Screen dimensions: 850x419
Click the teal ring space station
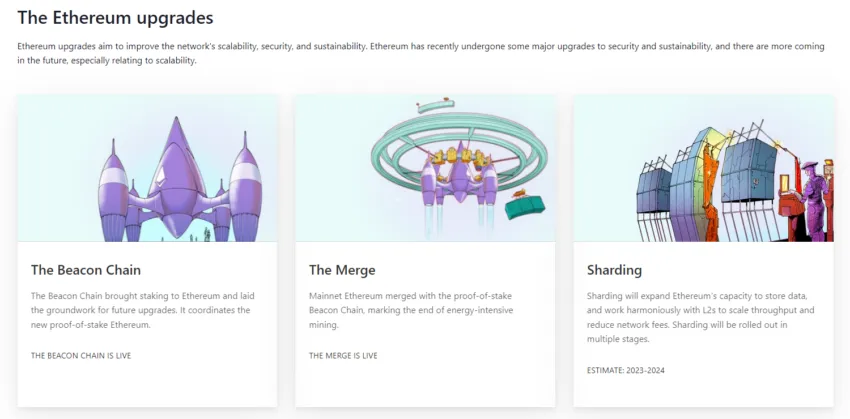459,145
